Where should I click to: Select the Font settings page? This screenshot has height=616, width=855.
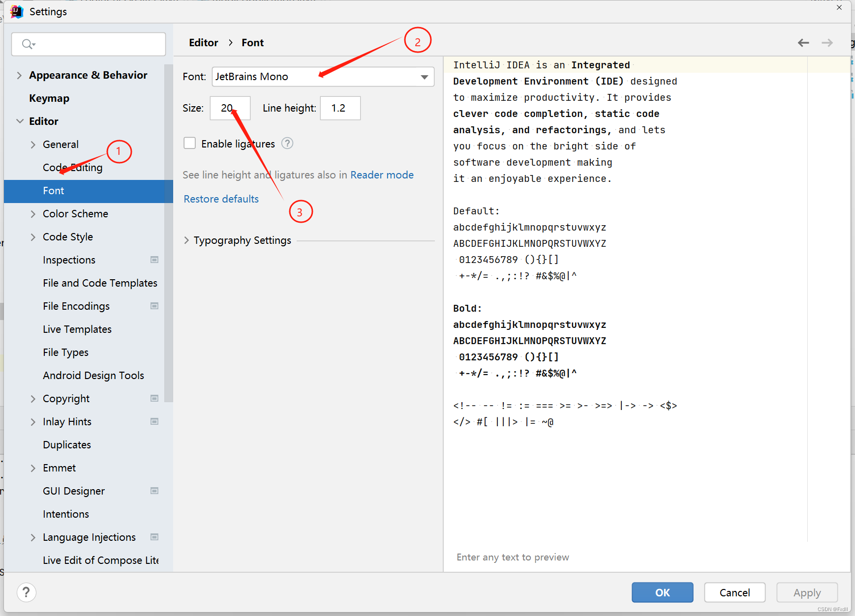[x=88, y=191]
